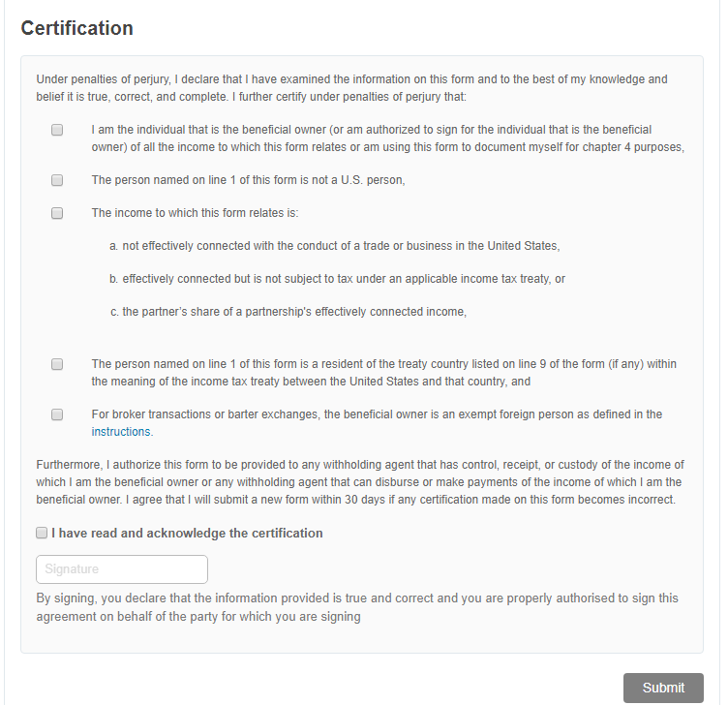
Task: Select item c about partner's share of partnership income
Action: [x=288, y=312]
